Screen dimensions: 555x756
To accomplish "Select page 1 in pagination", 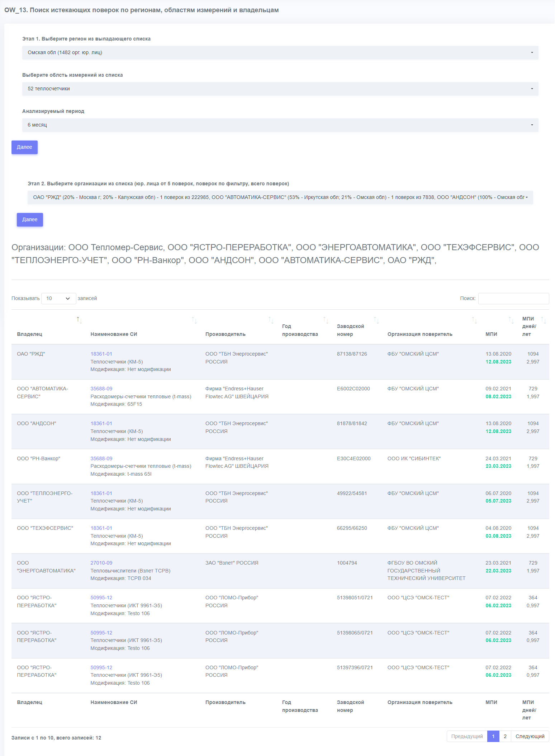I will pos(493,736).
